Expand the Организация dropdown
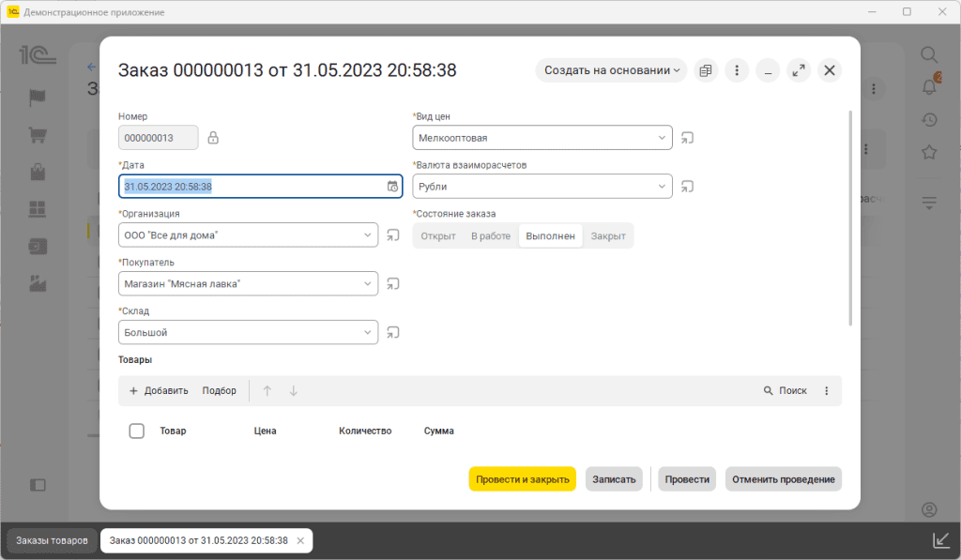Image resolution: width=961 pixels, height=560 pixels. click(367, 235)
